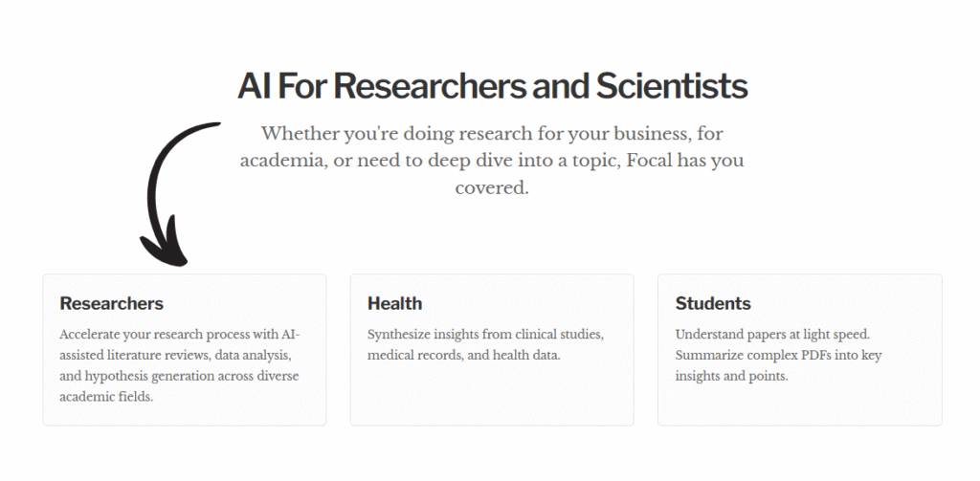Click 'hypothesis generation across diverse' text line
The height and width of the screenshot is (481, 980).
(179, 376)
